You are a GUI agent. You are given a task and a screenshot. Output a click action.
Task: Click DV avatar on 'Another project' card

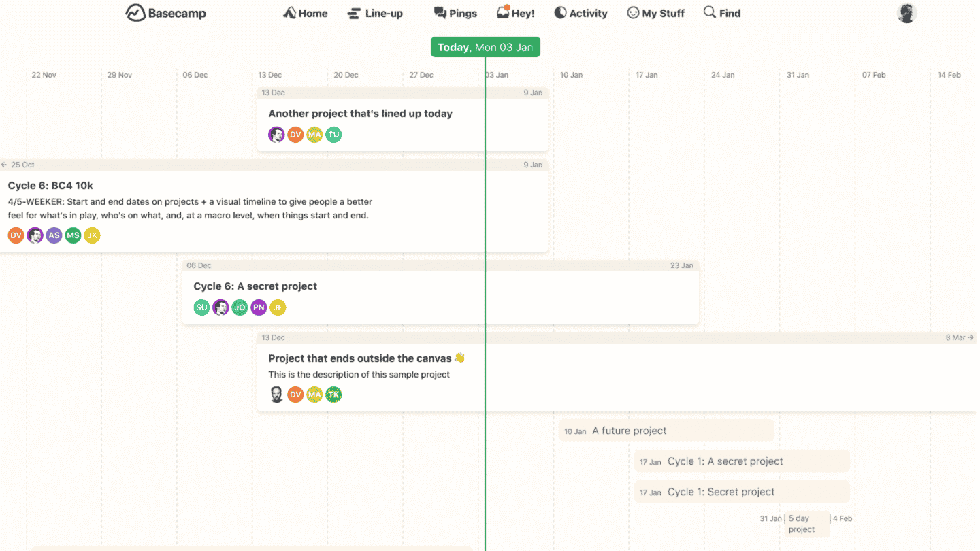coord(295,135)
